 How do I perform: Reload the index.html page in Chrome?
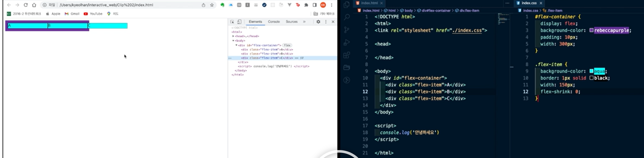[x=26, y=5]
